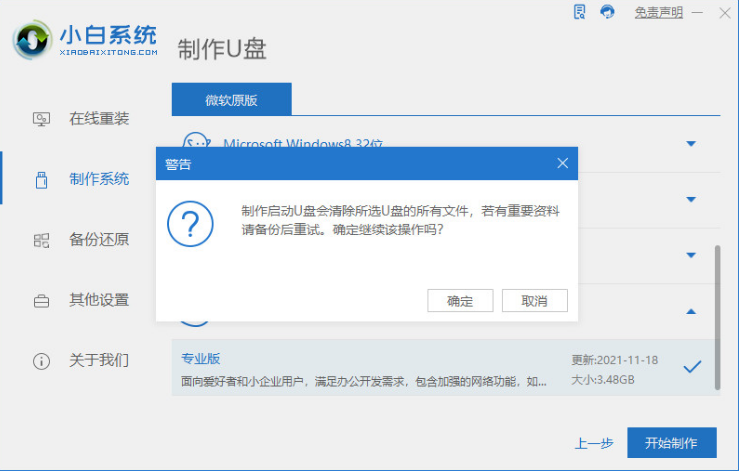Select the 备份还原 grid icon

(42, 240)
